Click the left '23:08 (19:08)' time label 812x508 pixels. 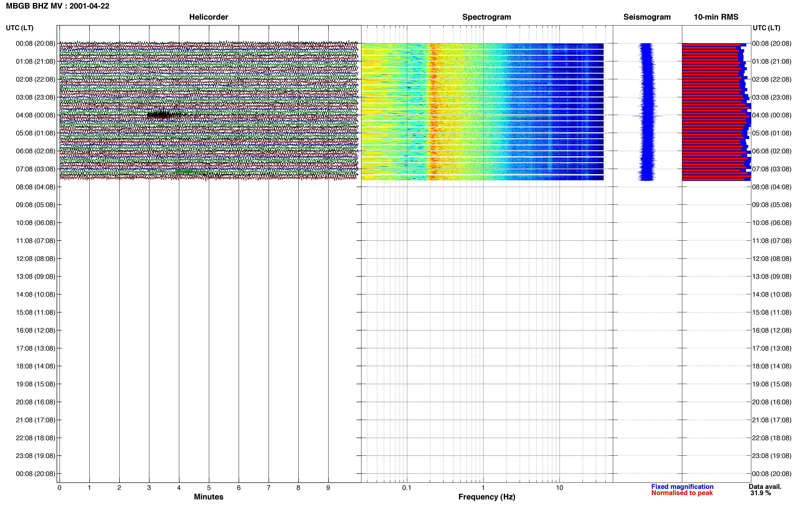pyautogui.click(x=35, y=456)
